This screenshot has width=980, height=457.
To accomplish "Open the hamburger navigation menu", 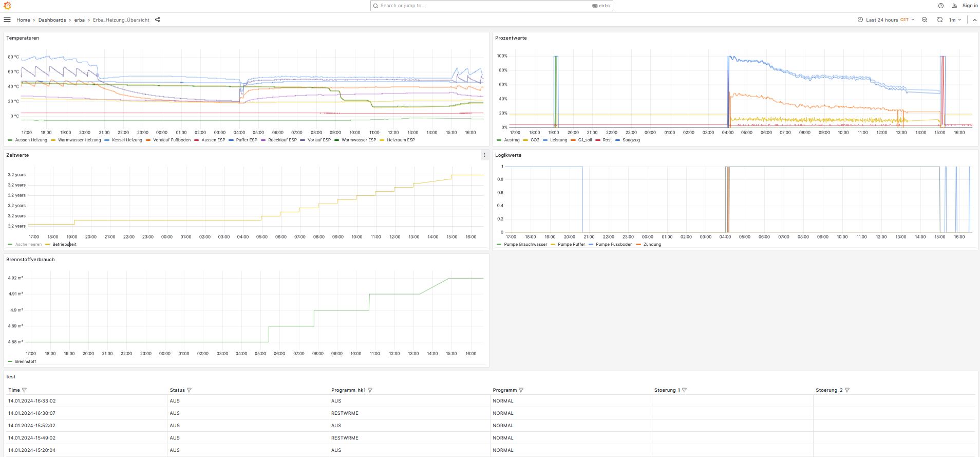I will click(7, 20).
